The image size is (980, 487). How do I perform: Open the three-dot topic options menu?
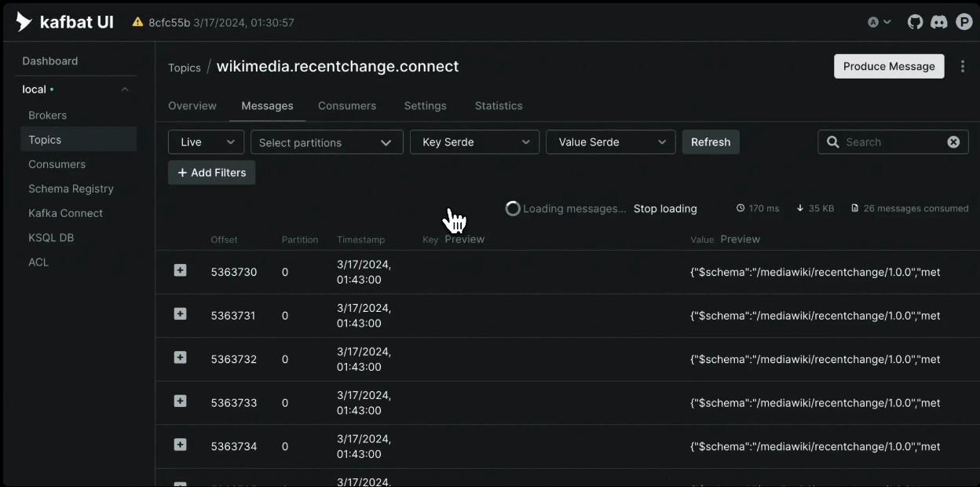coord(963,67)
